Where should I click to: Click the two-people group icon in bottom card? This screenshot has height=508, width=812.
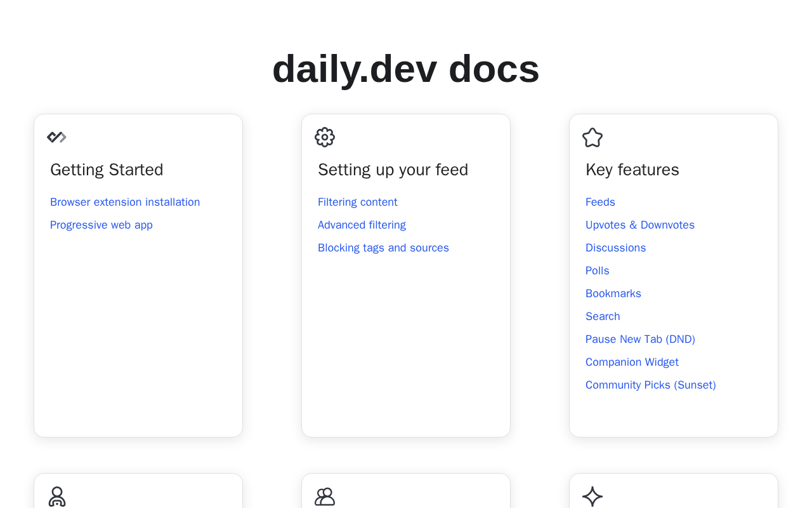click(325, 497)
